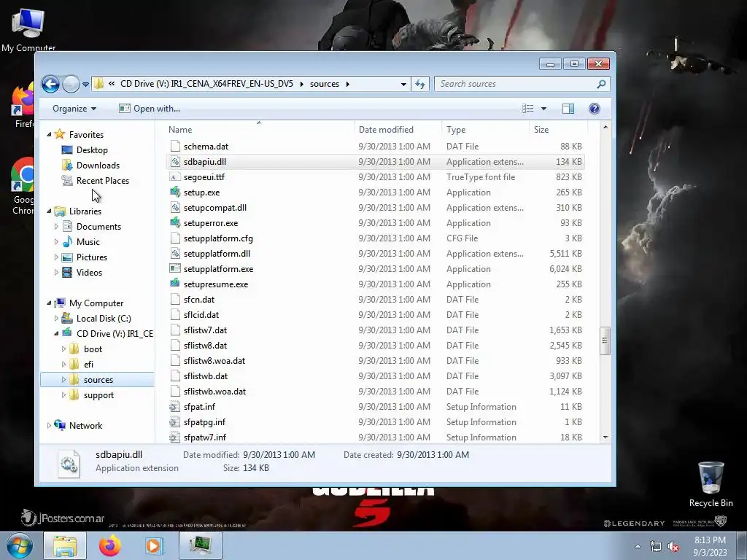Collapse the Favorites group

49,135
